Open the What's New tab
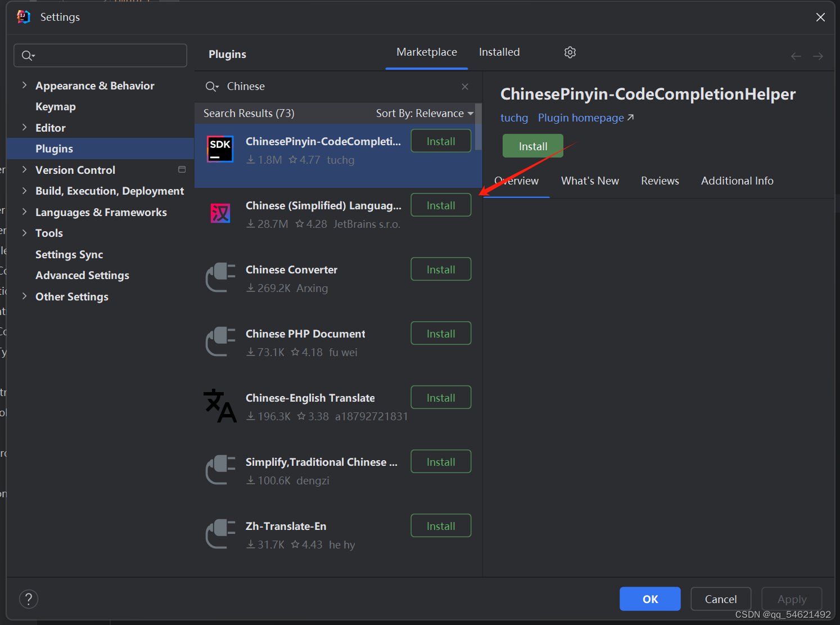The width and height of the screenshot is (840, 625). tap(590, 181)
